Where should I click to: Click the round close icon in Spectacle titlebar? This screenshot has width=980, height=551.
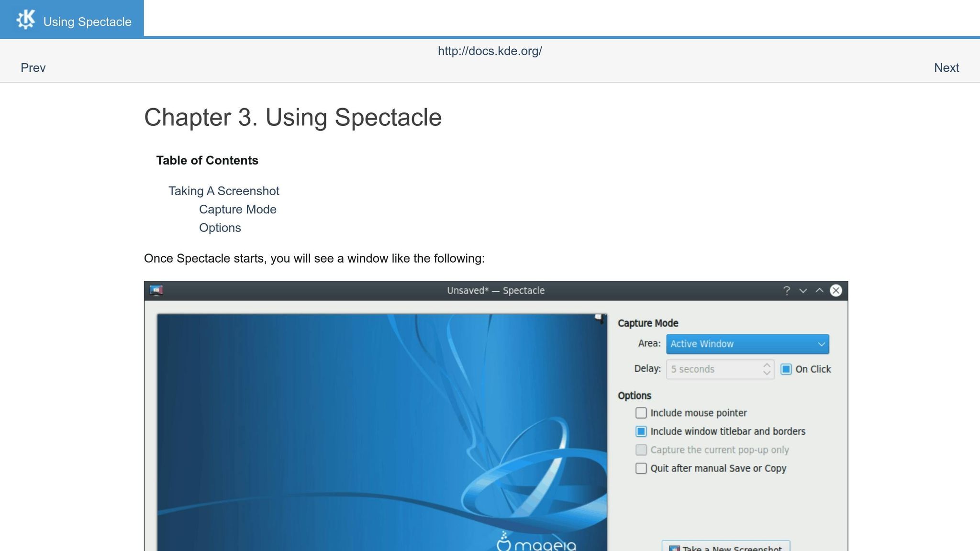pyautogui.click(x=836, y=290)
